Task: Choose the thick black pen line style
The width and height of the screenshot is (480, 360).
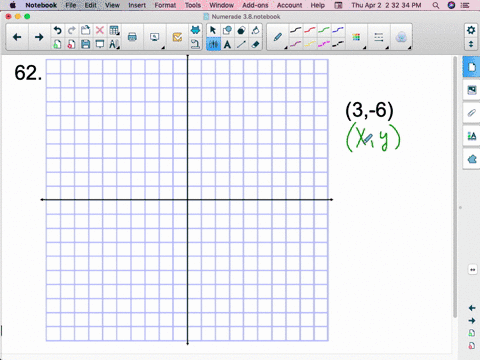Action: [338, 44]
